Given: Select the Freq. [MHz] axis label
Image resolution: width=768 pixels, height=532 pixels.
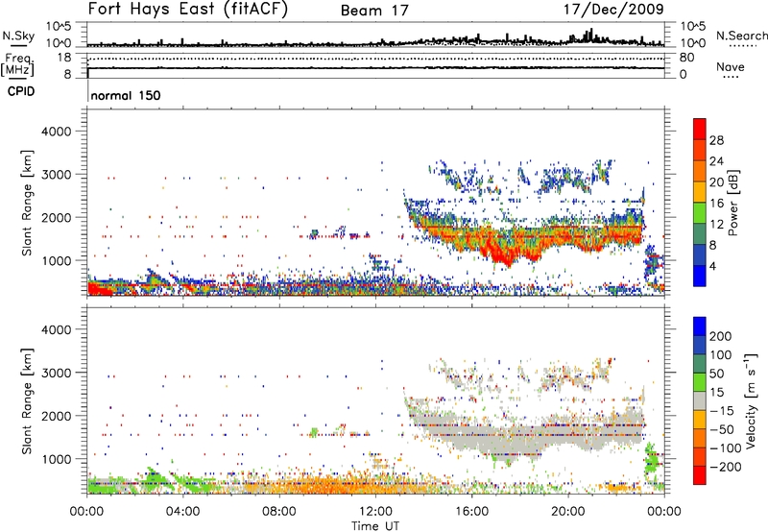Looking at the screenshot, I should (17, 65).
